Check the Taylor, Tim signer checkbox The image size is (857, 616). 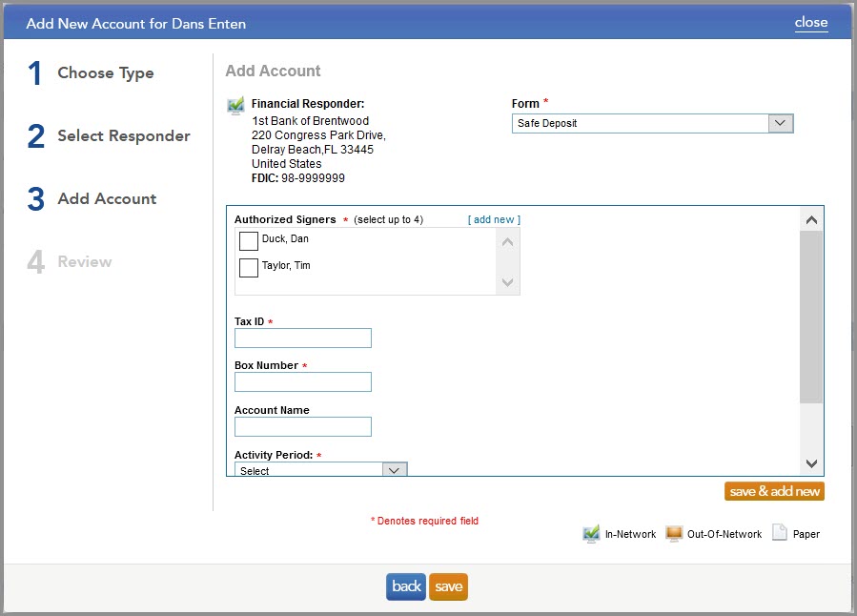point(248,268)
